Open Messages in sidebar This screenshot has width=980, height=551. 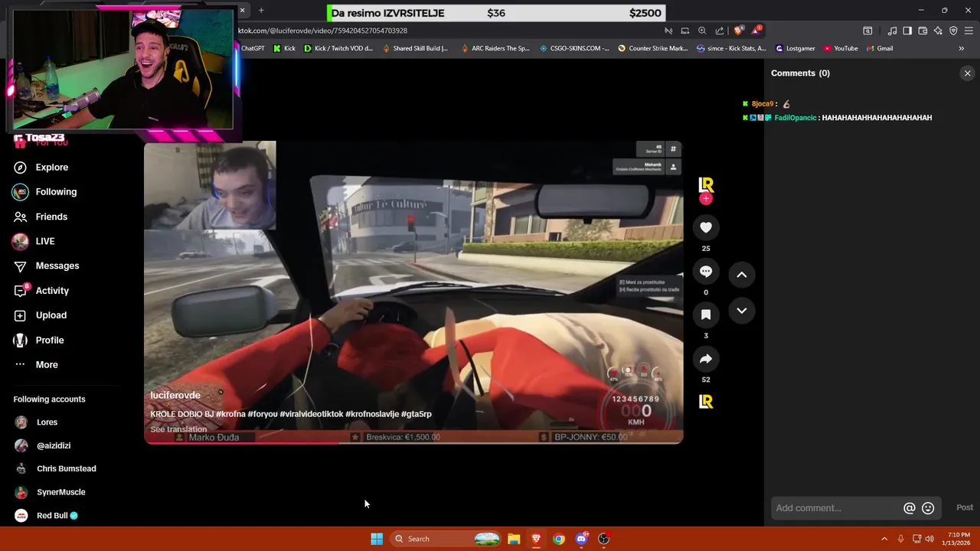point(57,266)
